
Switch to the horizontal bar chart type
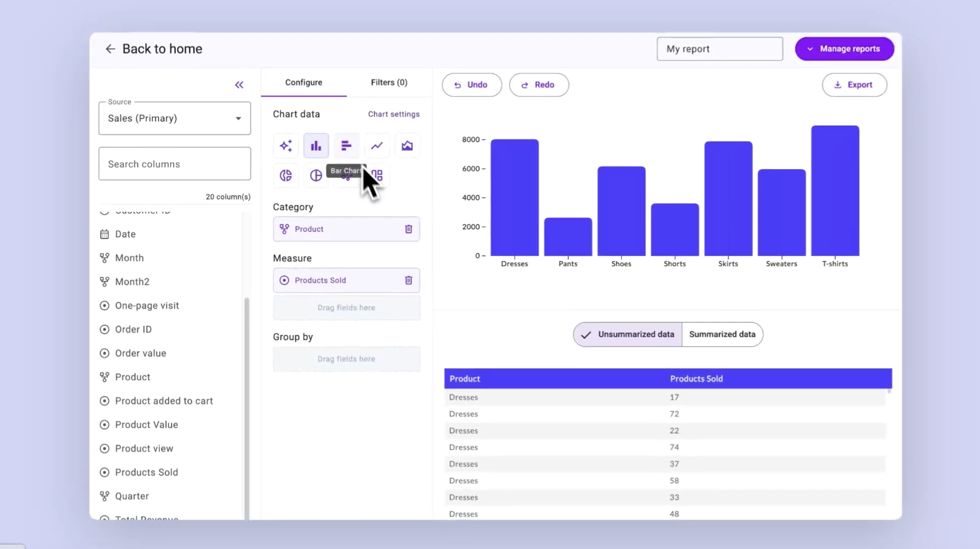coord(346,145)
